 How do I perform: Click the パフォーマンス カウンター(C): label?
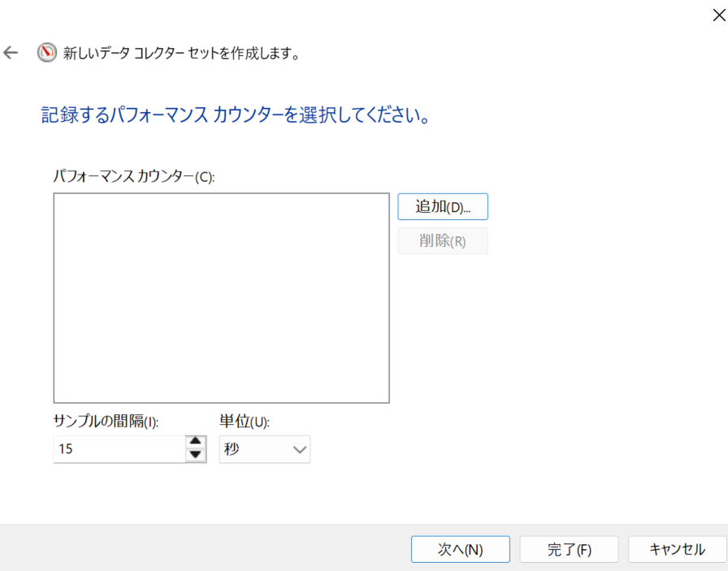(134, 176)
